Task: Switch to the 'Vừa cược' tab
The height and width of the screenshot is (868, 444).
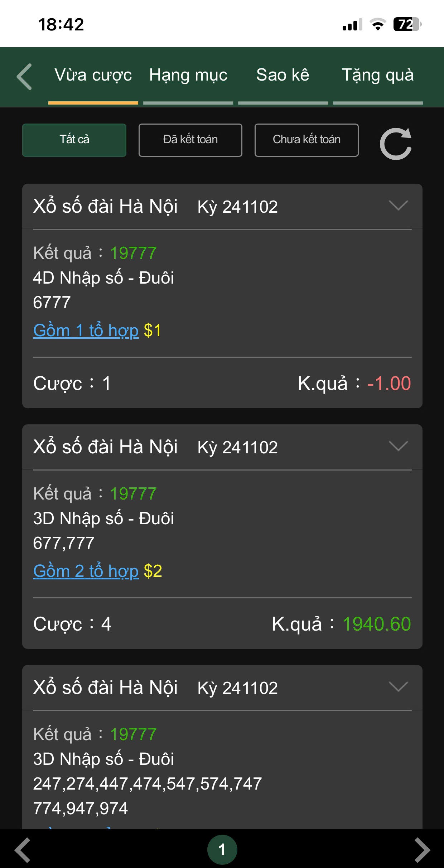Action: pyautogui.click(x=93, y=75)
